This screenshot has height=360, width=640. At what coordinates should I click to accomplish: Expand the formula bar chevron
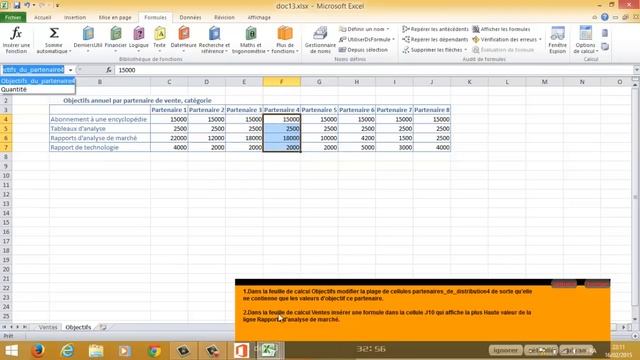(x=636, y=70)
